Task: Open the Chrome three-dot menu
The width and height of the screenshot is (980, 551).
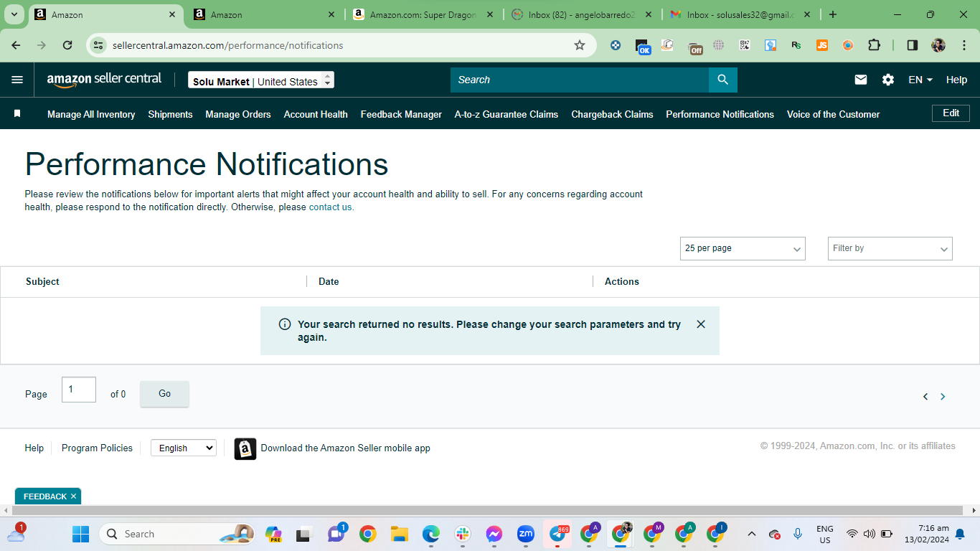Action: (964, 45)
